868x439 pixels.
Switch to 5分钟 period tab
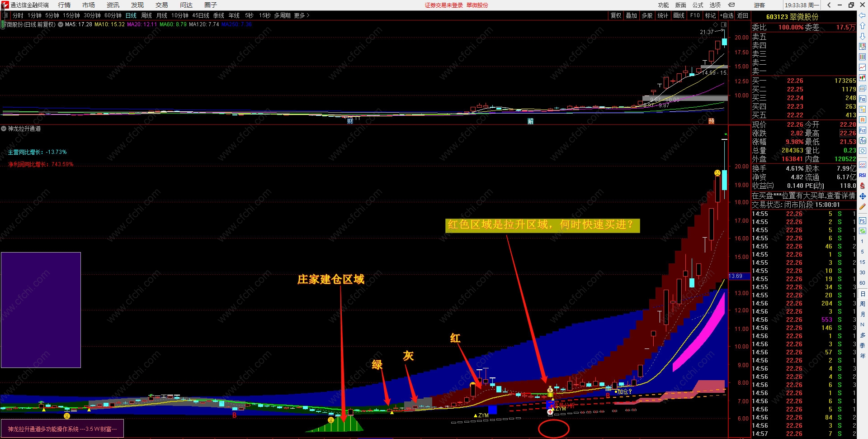pyautogui.click(x=52, y=15)
